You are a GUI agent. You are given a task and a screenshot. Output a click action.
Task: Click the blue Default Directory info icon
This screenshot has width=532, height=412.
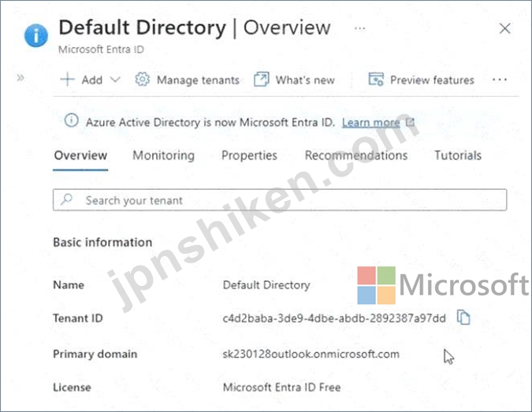coord(37,35)
